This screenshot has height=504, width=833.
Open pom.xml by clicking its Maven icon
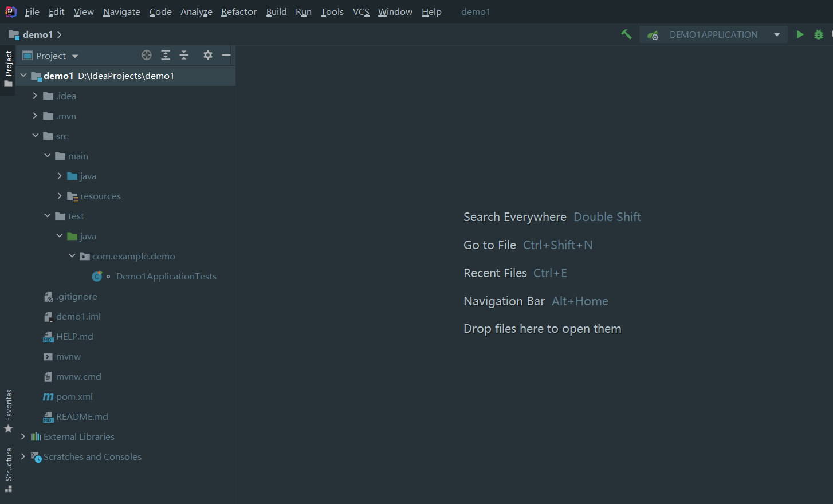point(48,396)
